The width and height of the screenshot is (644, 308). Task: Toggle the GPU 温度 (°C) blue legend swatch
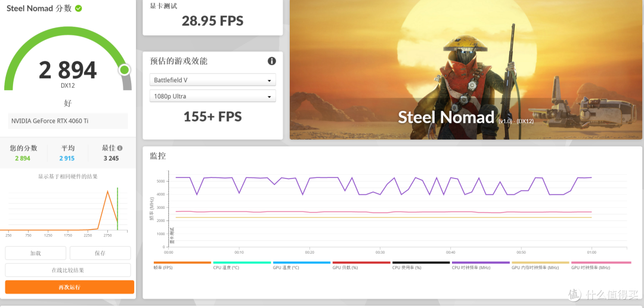pyautogui.click(x=302, y=263)
